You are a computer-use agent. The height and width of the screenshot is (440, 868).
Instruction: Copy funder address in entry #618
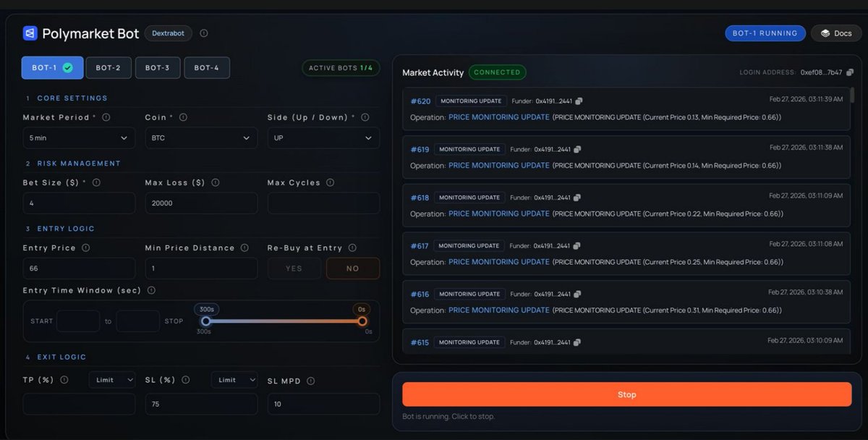point(577,198)
